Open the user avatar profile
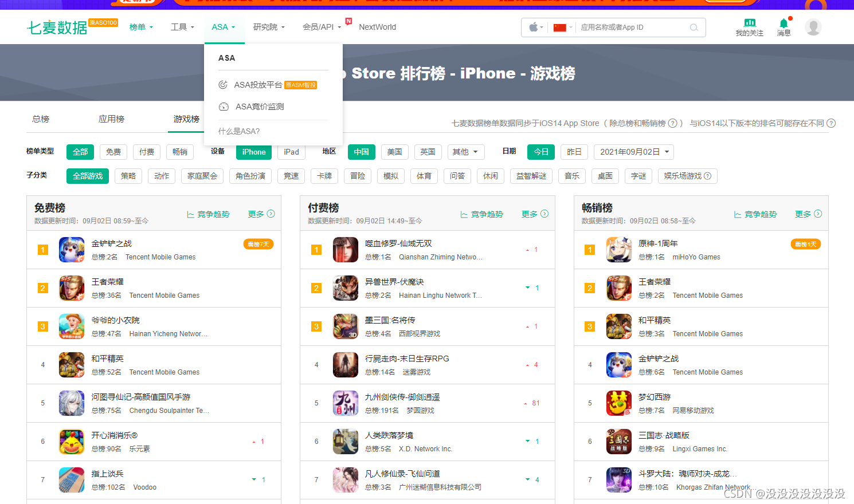 (x=813, y=27)
